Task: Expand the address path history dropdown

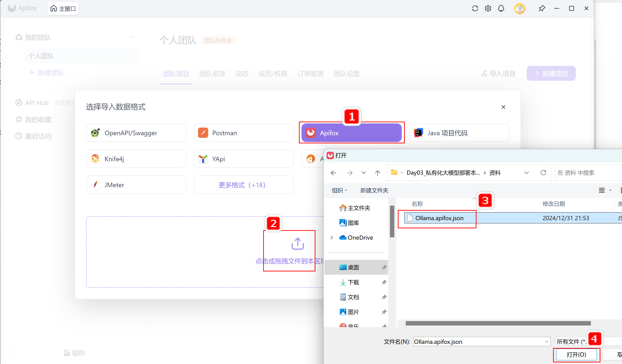Action: (526, 173)
